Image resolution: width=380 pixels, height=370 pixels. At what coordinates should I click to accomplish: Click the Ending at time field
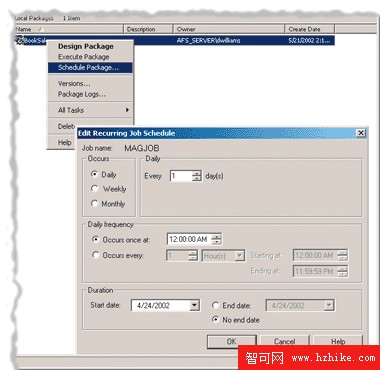[x=315, y=271]
